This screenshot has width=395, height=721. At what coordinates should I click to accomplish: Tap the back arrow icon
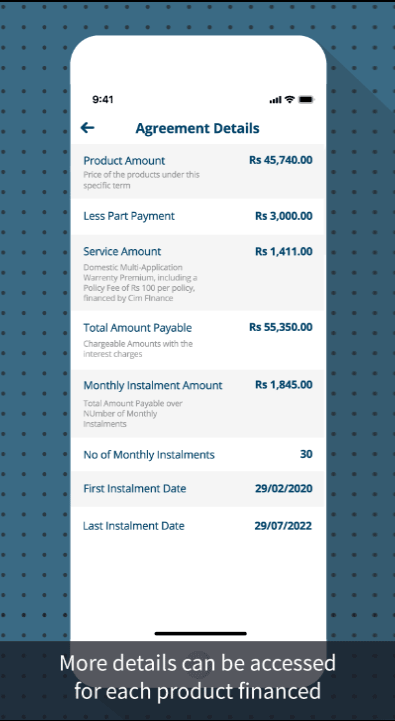(87, 128)
